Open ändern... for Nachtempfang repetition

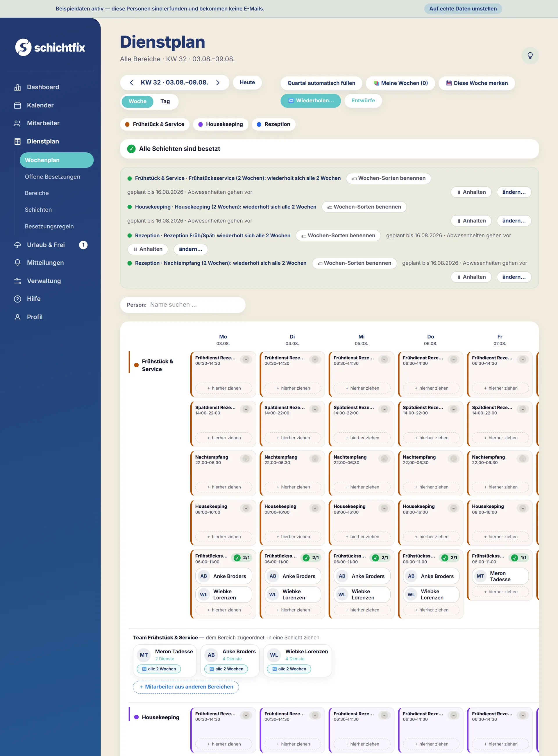pyautogui.click(x=514, y=277)
